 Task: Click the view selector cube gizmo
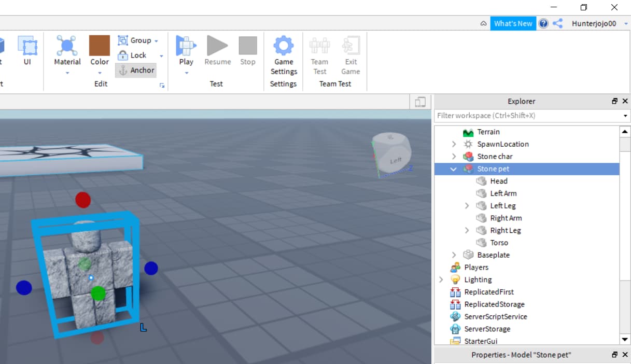[x=392, y=155]
